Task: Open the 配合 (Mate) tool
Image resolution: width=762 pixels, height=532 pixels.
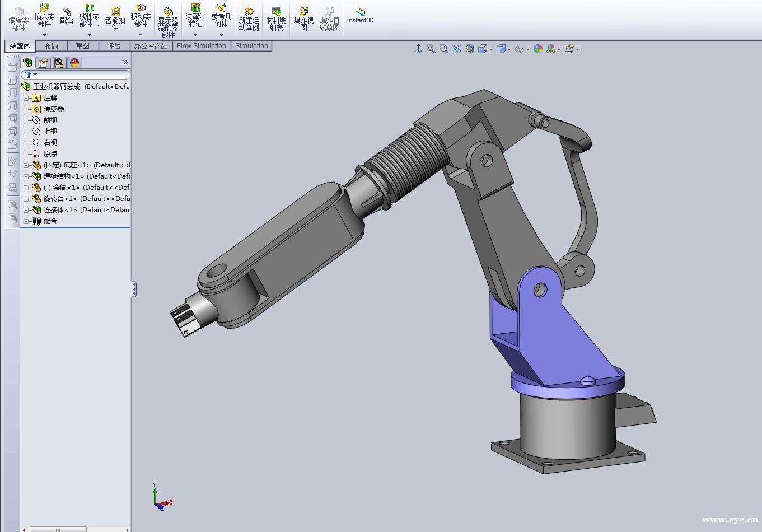Action: 66,17
